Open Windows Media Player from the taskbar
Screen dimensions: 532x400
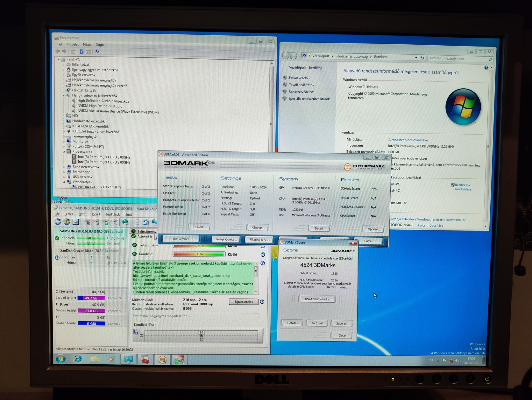coord(111,360)
